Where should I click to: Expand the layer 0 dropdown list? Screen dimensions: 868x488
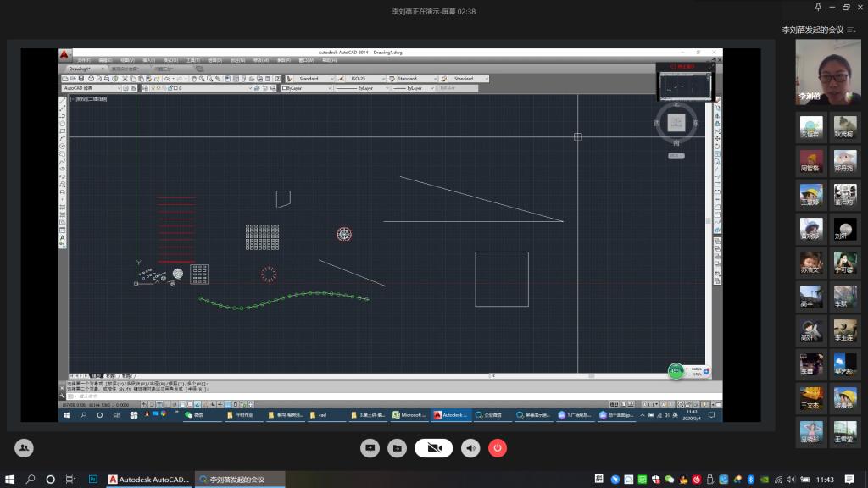[201, 88]
